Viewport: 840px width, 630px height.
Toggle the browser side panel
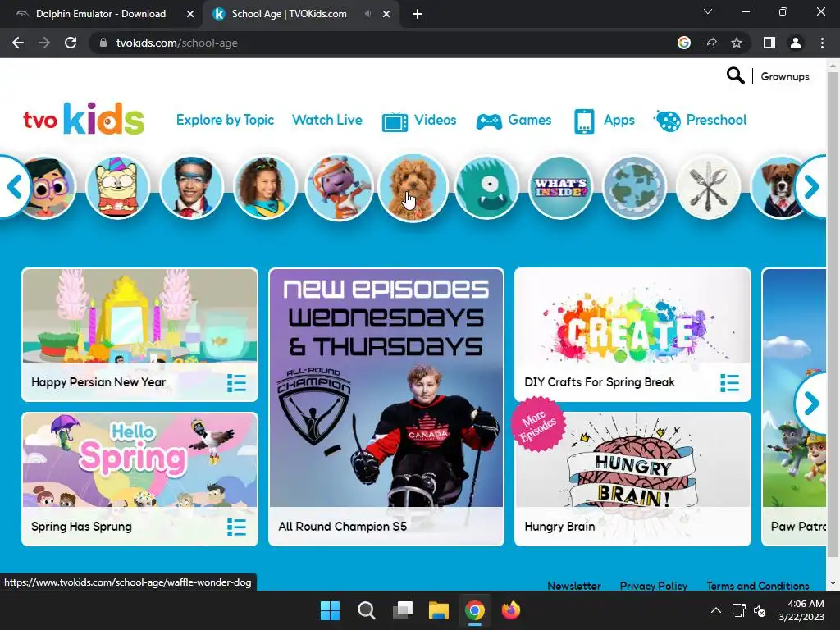(x=769, y=43)
